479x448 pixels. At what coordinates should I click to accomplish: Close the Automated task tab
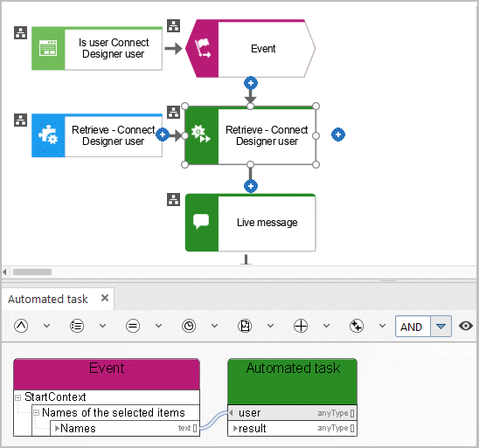tap(105, 298)
